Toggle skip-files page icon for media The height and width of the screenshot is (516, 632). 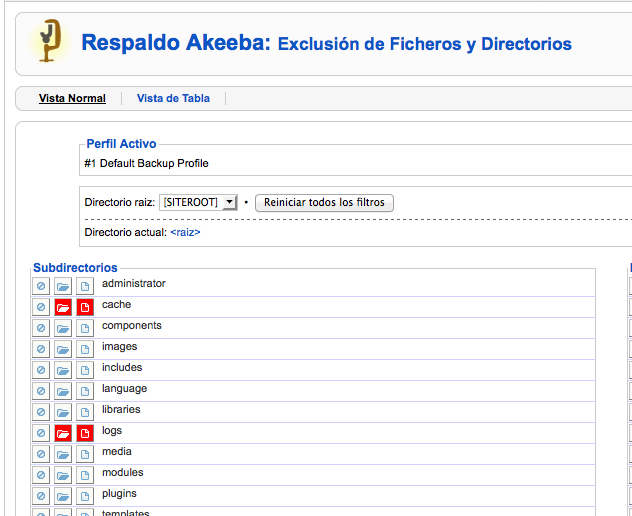[85, 454]
